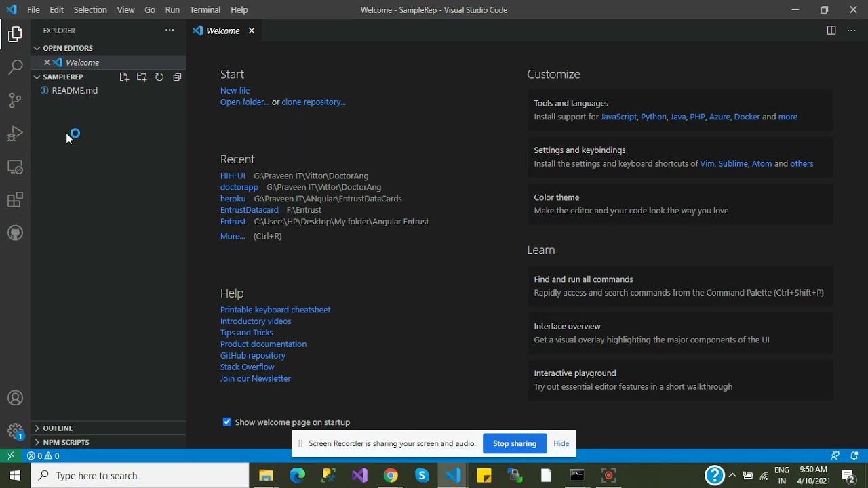Hide the screen recorder sharing bar
Image resolution: width=868 pixels, height=488 pixels.
coord(561,443)
